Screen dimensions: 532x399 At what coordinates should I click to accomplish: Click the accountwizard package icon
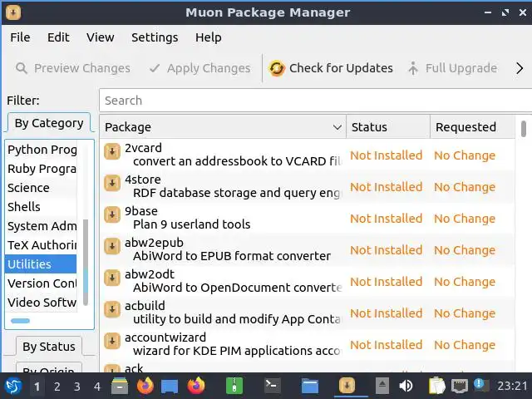coord(112,342)
